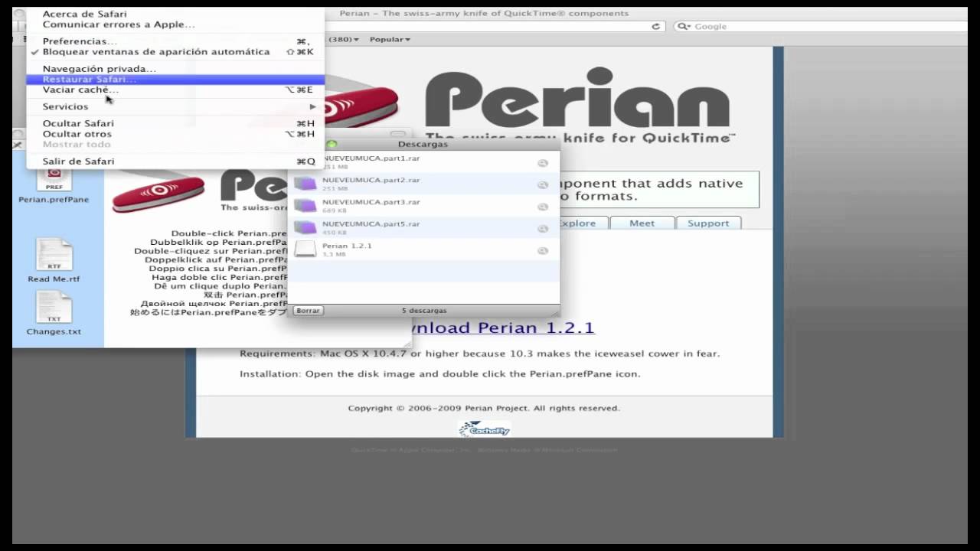Image resolution: width=980 pixels, height=551 pixels.
Task: Click the green zoom button of Descargas window
Action: (332, 144)
